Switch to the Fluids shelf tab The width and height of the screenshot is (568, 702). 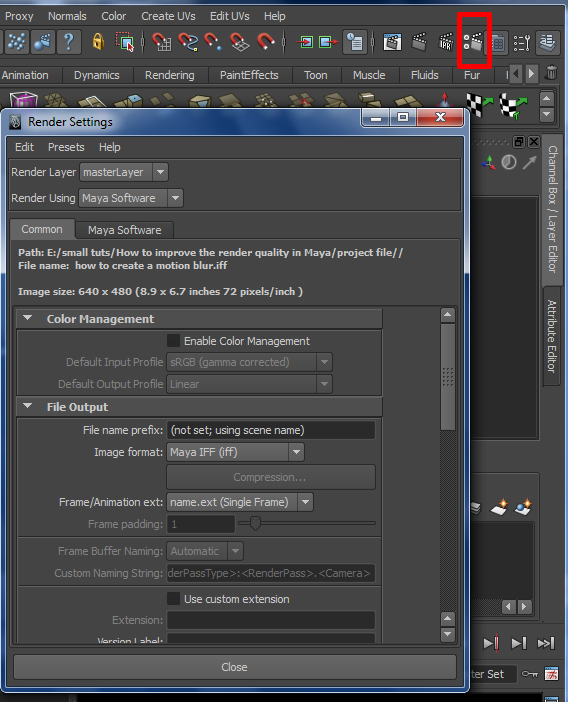pyautogui.click(x=425, y=75)
